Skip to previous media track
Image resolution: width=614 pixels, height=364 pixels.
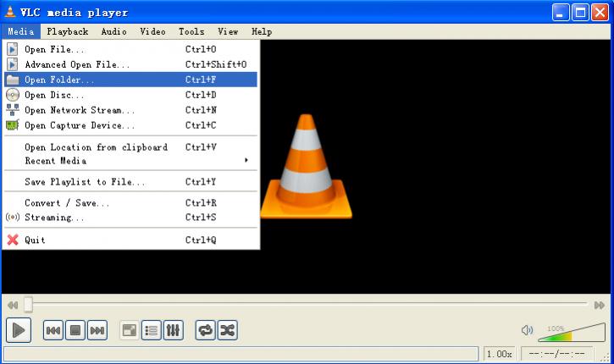tap(53, 331)
